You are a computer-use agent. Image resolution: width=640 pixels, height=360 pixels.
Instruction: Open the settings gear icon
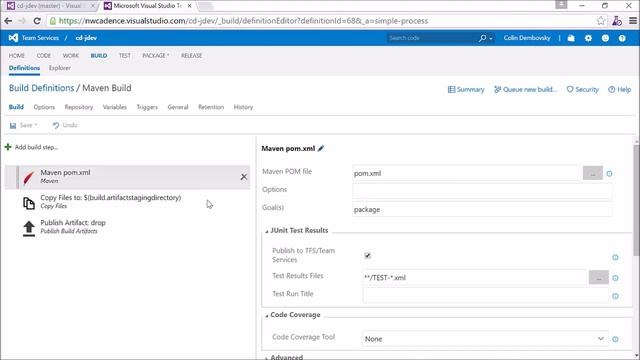[588, 38]
